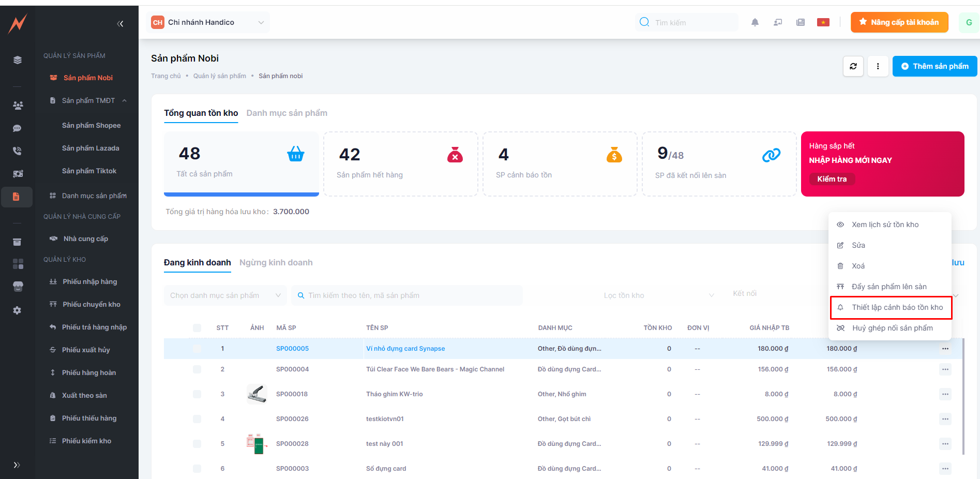
Task: Open the Ví nhỏ đựng card Synapse link
Action: 405,349
